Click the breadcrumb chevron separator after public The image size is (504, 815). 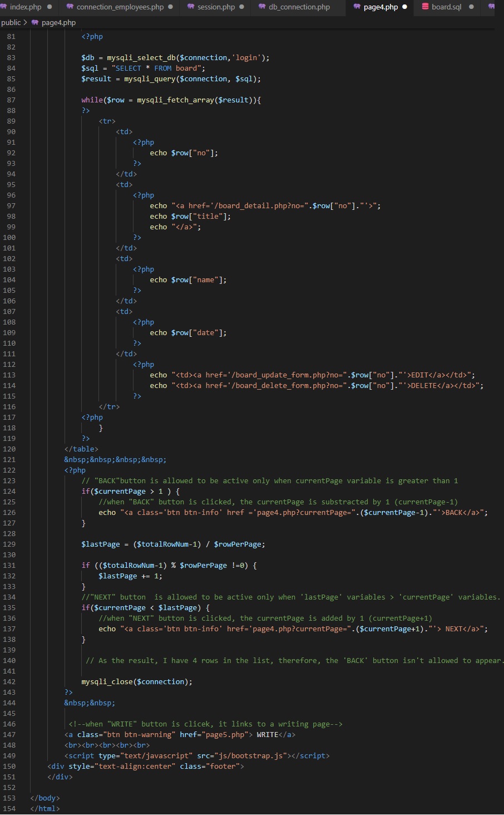tap(26, 23)
